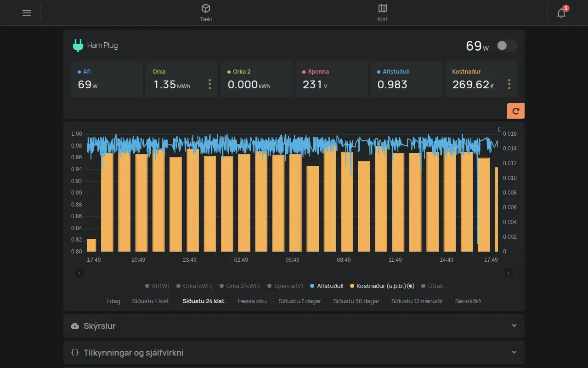Expand Tilkynningar og sjálfvirkni chevron

click(514, 352)
